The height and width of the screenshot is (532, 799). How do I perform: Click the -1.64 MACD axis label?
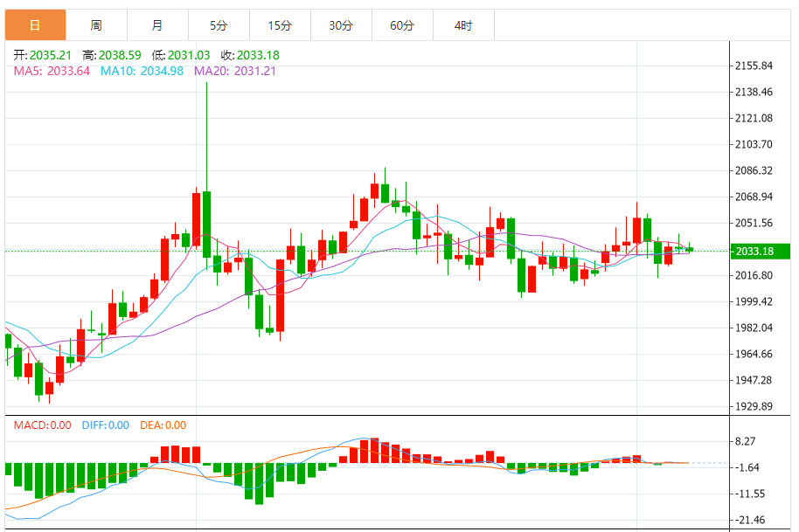(x=747, y=468)
